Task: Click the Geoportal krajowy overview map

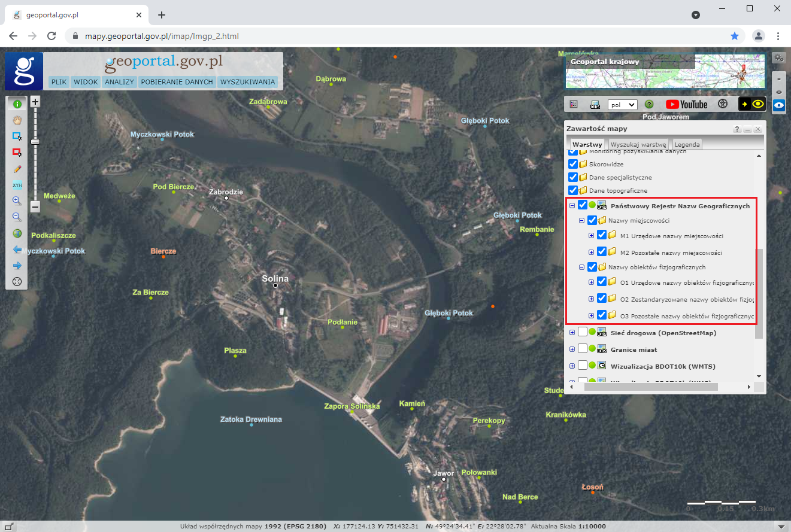Action: [665, 71]
